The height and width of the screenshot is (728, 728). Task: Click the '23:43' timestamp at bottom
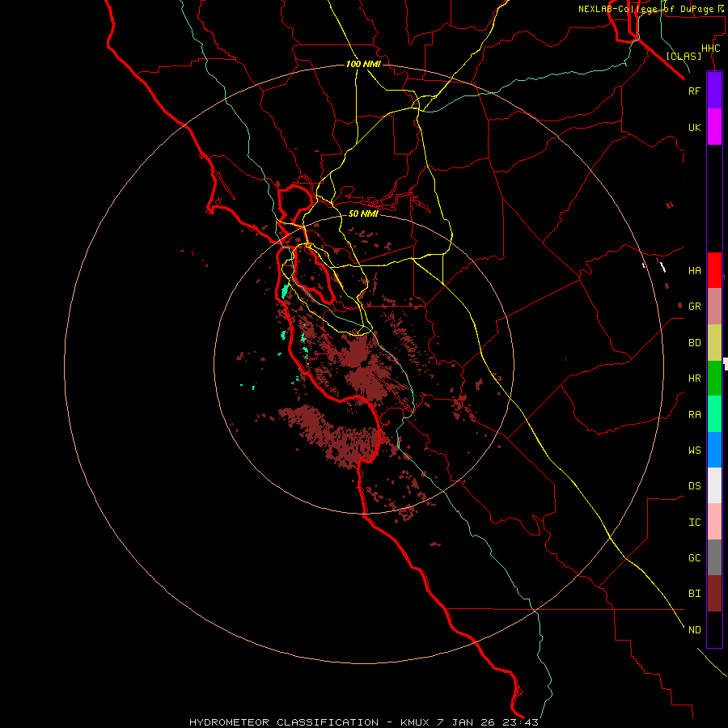pyautogui.click(x=520, y=722)
